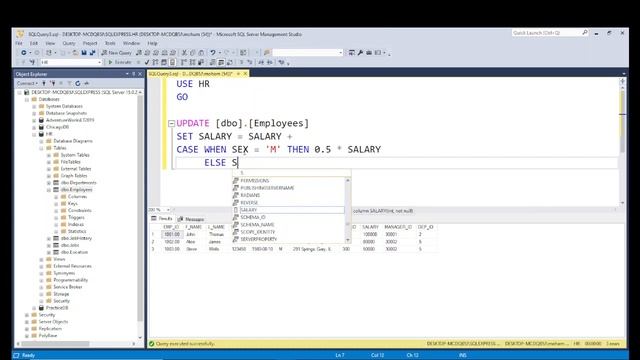Click the Save All icon in the toolbar
Screen dimensions: 640x360
pos(92,53)
